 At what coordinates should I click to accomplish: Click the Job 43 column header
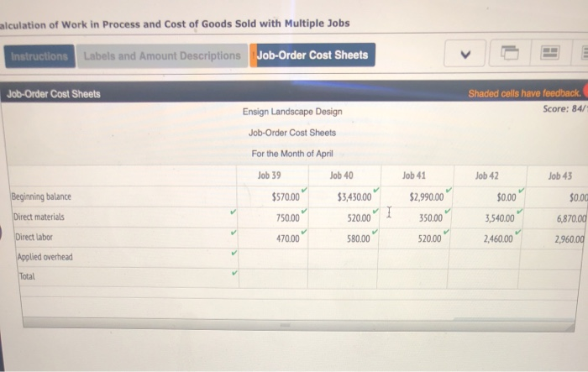pyautogui.click(x=560, y=176)
